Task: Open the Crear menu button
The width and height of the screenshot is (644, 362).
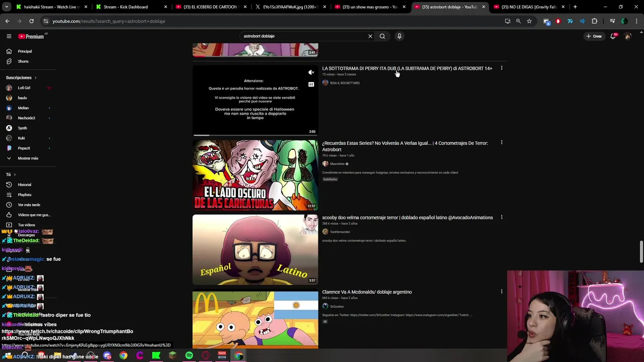Action: [594, 36]
